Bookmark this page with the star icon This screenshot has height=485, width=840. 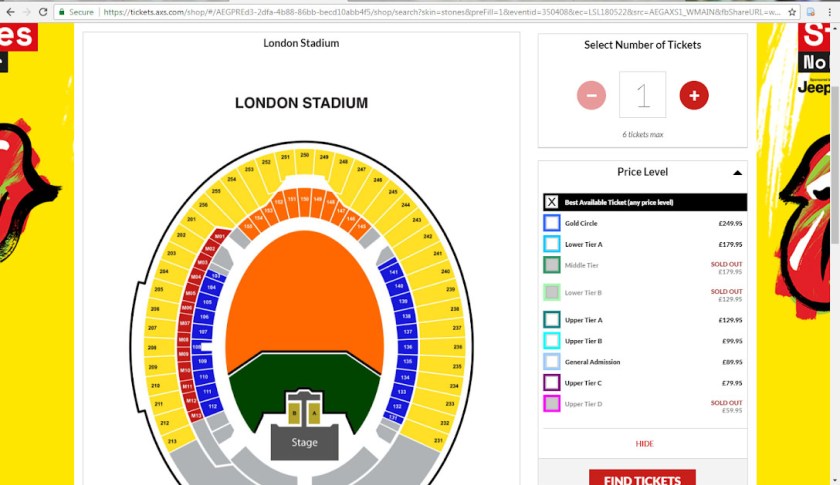[x=792, y=12]
